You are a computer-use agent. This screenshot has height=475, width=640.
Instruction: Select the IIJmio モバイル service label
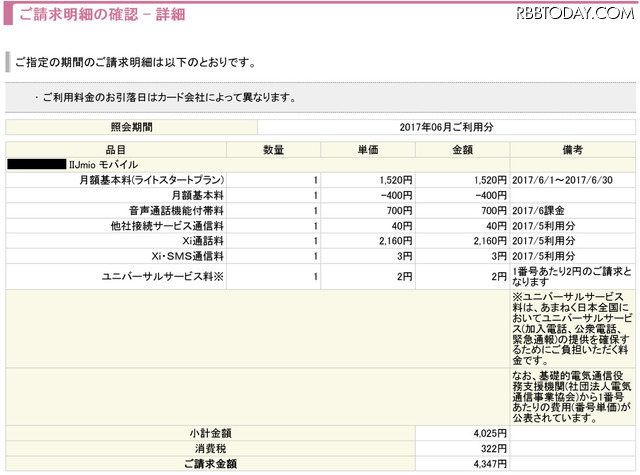112,163
